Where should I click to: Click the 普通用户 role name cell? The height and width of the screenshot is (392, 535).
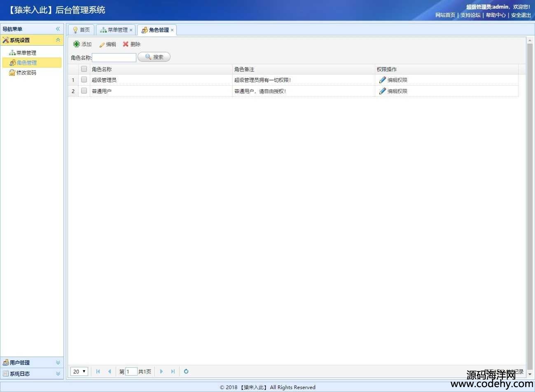[x=161, y=91]
